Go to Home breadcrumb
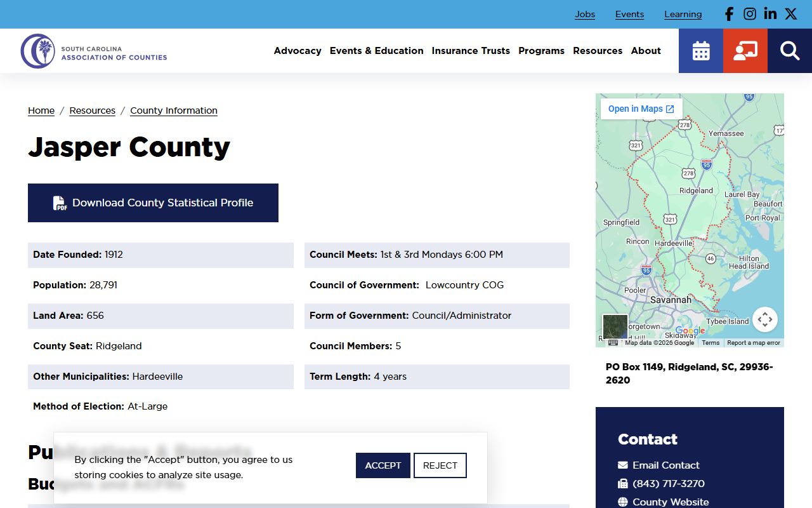812x508 pixels. [41, 110]
